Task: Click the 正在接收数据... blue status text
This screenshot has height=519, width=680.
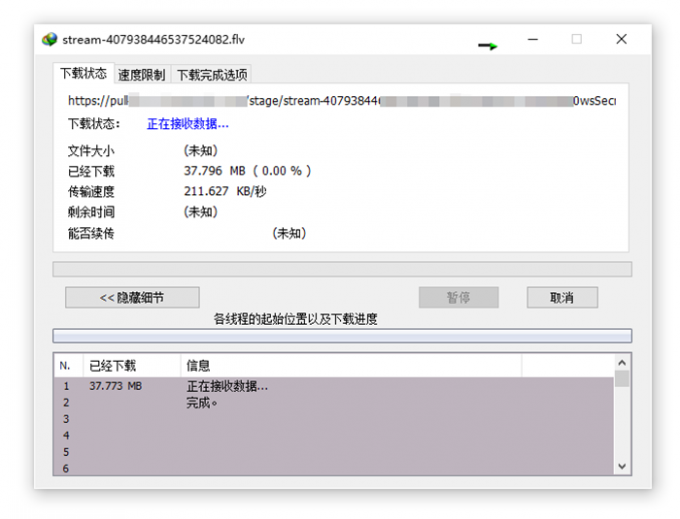Action: coord(188,124)
